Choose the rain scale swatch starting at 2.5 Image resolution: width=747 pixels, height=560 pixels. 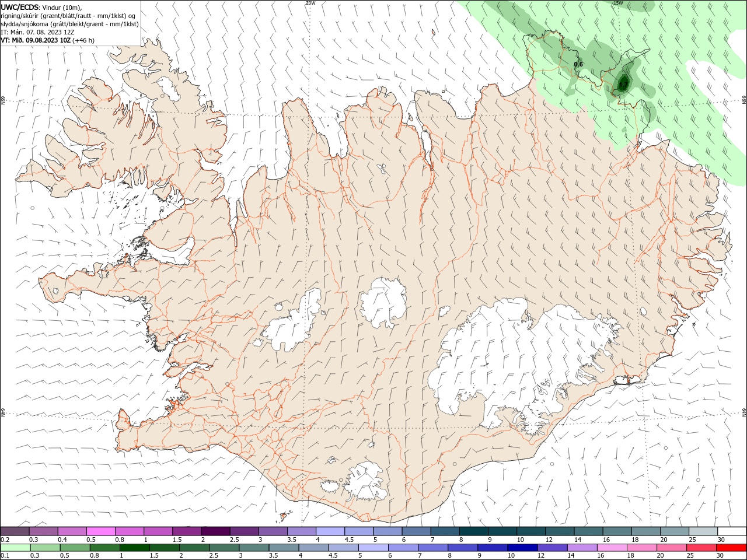click(x=224, y=548)
